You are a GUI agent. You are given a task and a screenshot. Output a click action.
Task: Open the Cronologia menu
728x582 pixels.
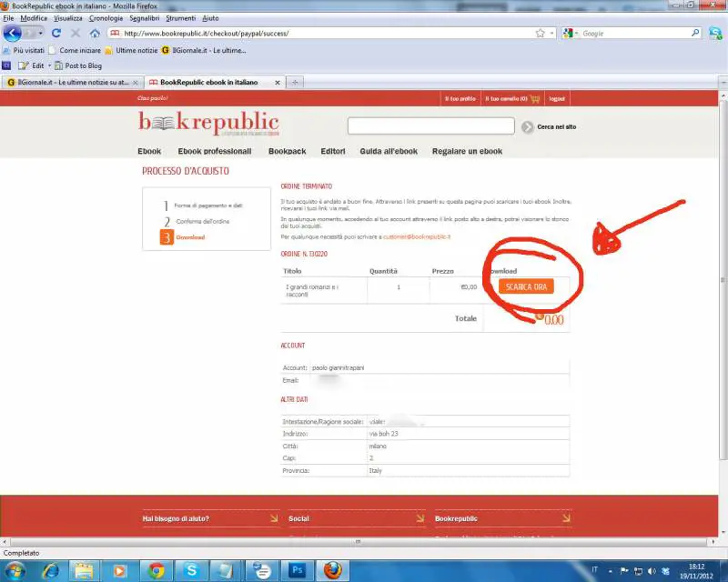tap(106, 18)
